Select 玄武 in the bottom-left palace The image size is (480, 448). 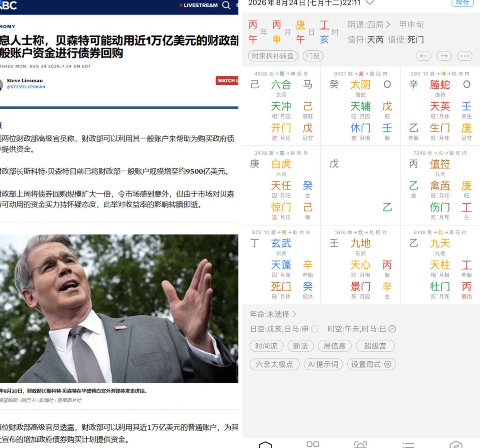point(281,243)
